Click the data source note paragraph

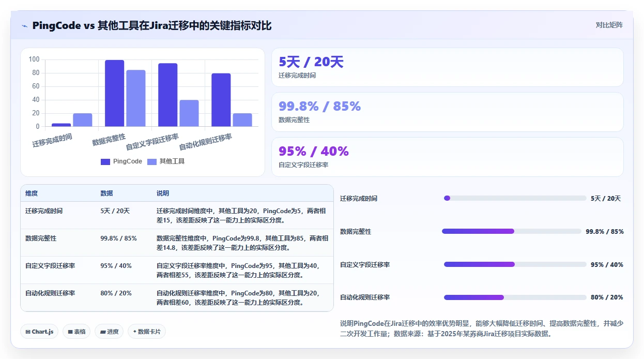point(482,328)
